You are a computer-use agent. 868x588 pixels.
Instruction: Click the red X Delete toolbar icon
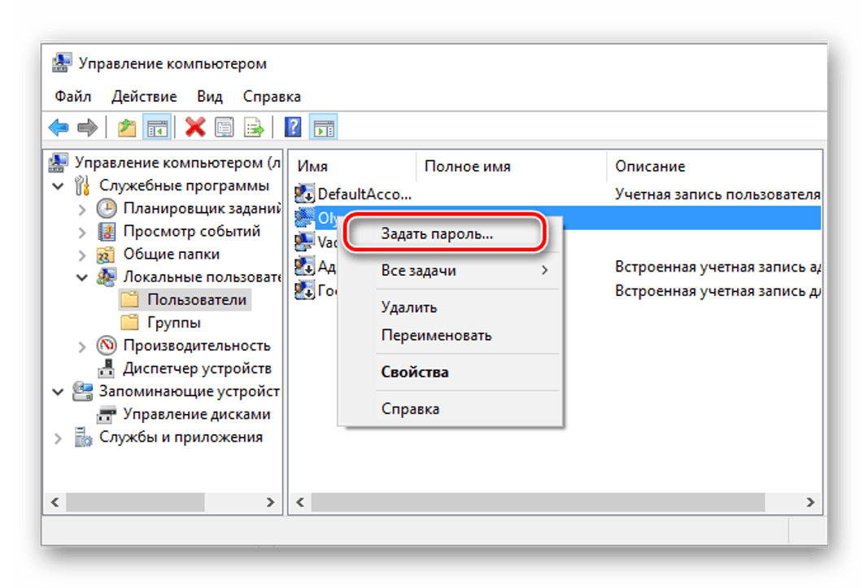[194, 127]
